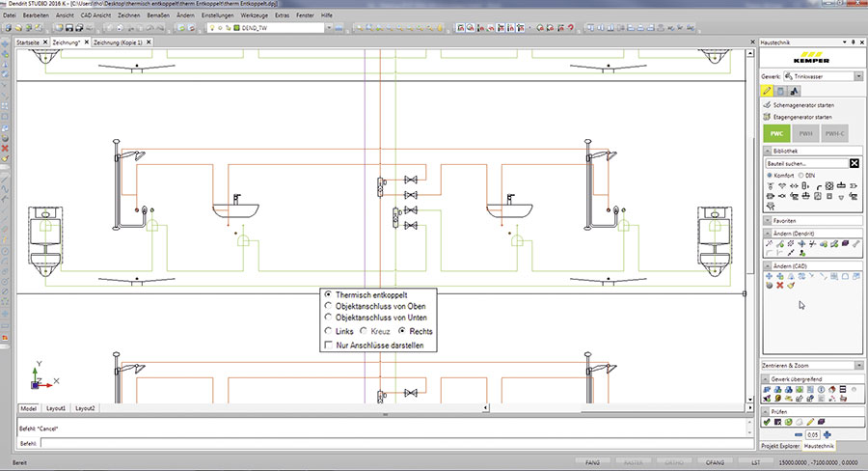
Task: Collapse the Ändern (CAD) section
Action: tap(768, 266)
